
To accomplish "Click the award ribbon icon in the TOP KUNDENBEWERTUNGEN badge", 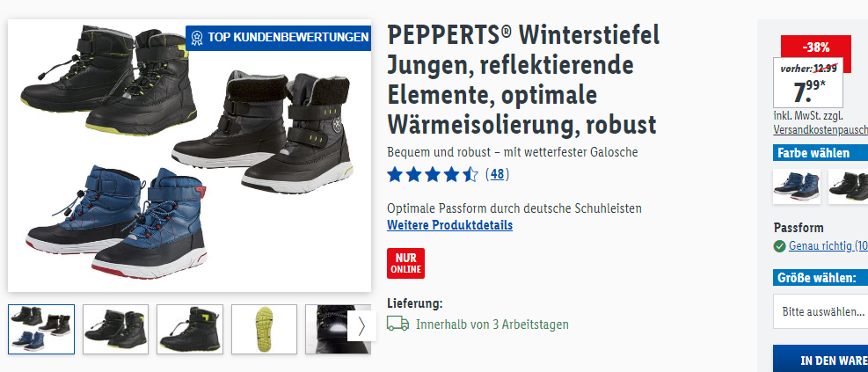I will pyautogui.click(x=196, y=38).
